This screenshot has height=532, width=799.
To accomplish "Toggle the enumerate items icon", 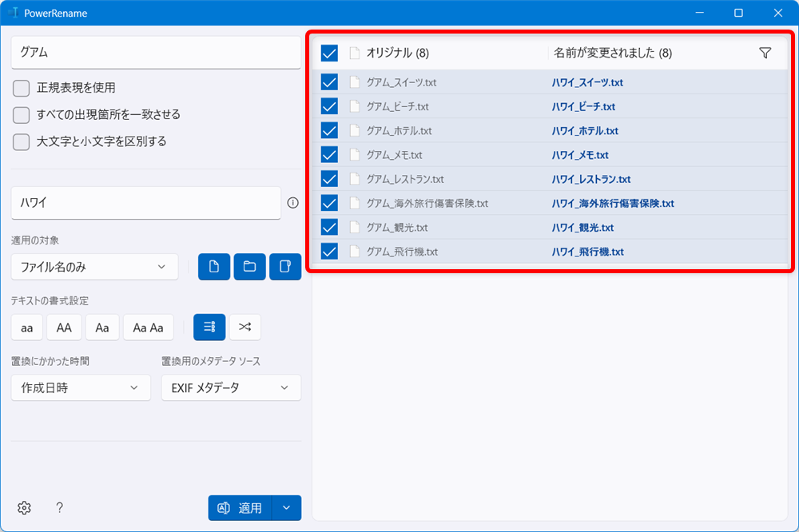I will (209, 327).
